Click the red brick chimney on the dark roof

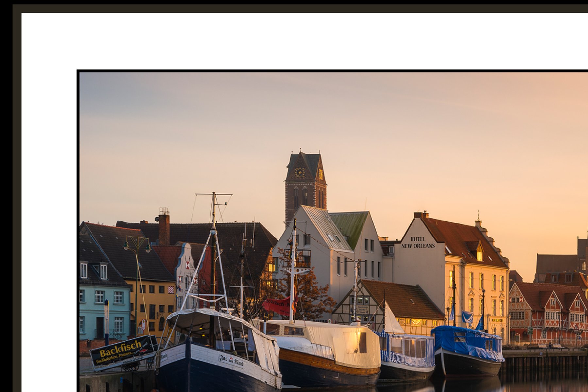(164, 229)
